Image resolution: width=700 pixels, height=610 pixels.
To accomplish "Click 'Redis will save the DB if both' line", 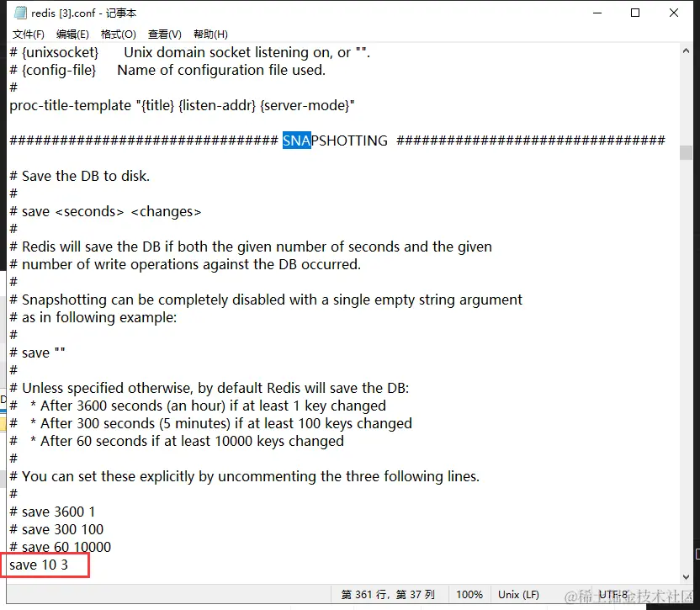I will 251,247.
